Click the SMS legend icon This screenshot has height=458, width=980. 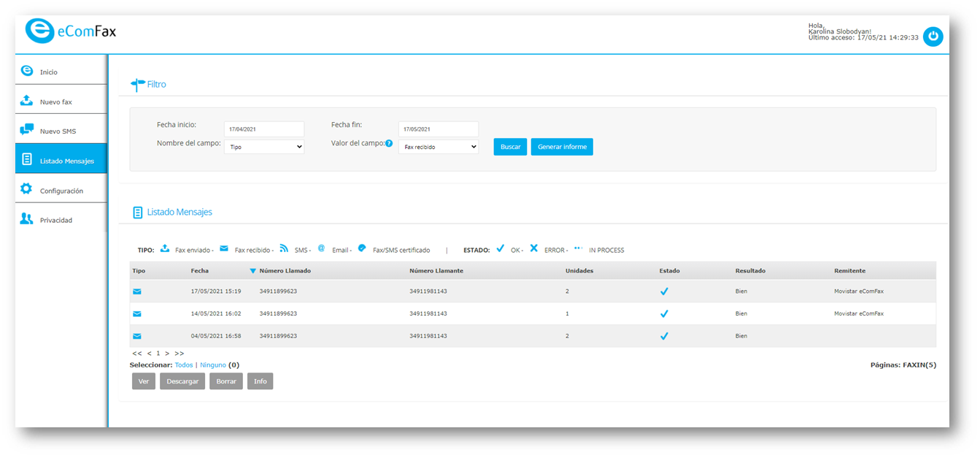click(x=285, y=248)
